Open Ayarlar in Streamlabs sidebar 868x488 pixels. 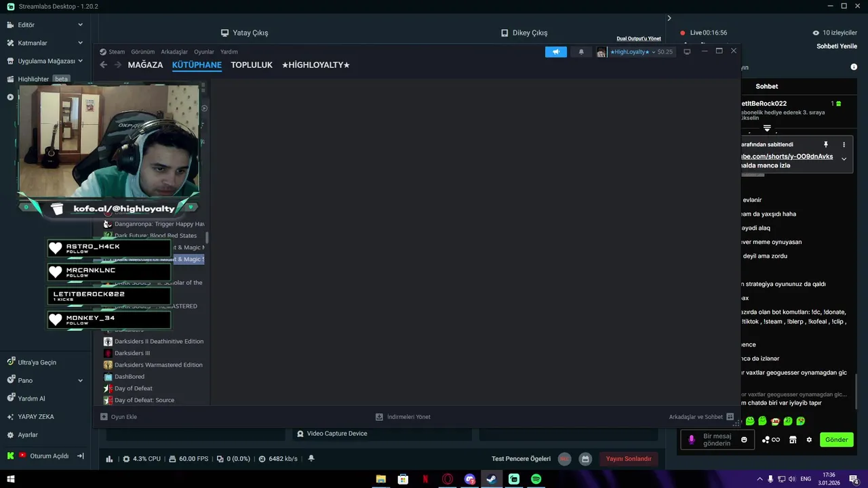pyautogui.click(x=22, y=434)
